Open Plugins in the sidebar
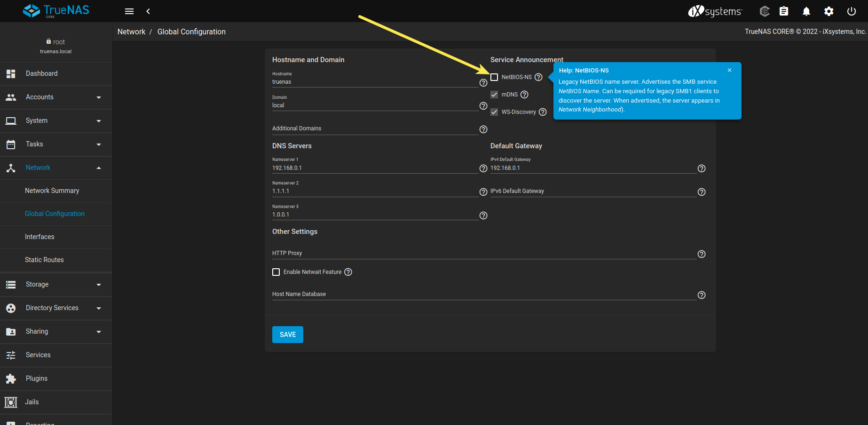This screenshot has width=868, height=425. click(56, 379)
